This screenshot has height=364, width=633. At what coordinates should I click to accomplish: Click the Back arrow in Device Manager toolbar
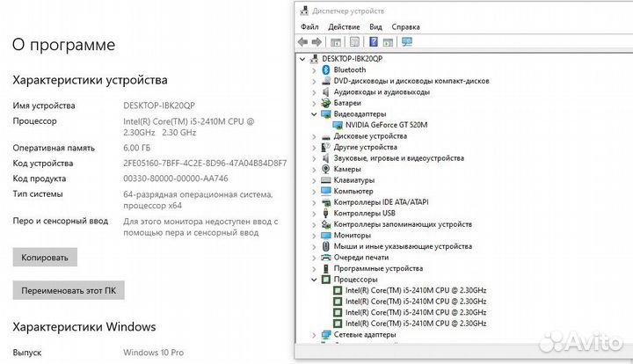point(302,41)
